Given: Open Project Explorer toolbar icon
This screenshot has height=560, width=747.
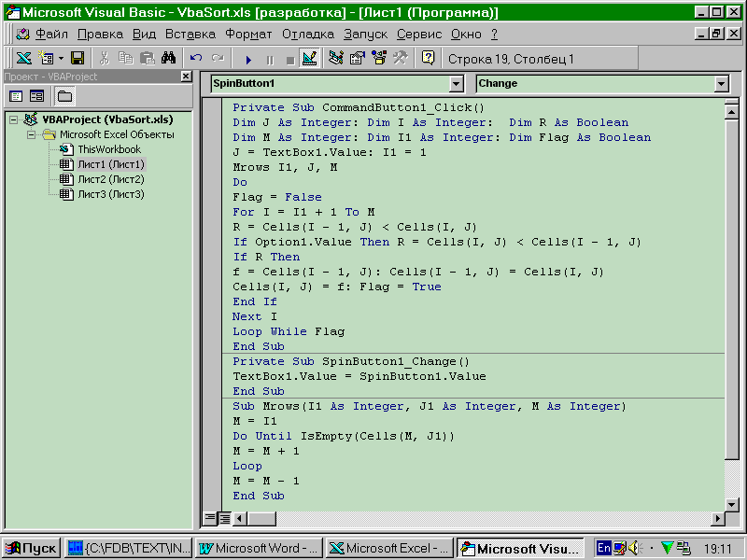Looking at the screenshot, I should pos(336,59).
